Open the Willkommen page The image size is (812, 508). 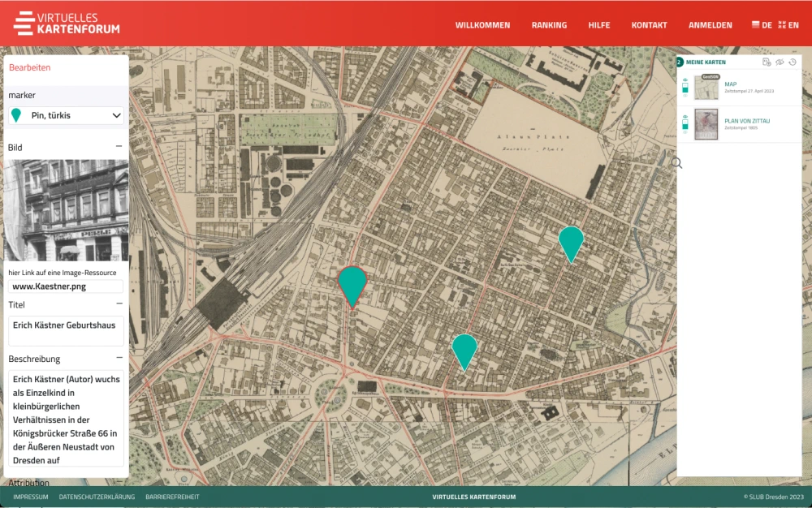(482, 25)
